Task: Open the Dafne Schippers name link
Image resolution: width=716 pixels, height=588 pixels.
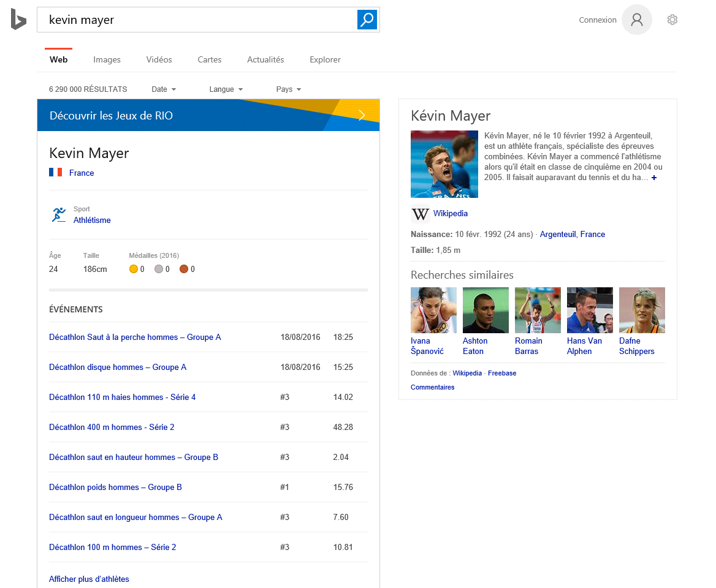Action: (636, 346)
